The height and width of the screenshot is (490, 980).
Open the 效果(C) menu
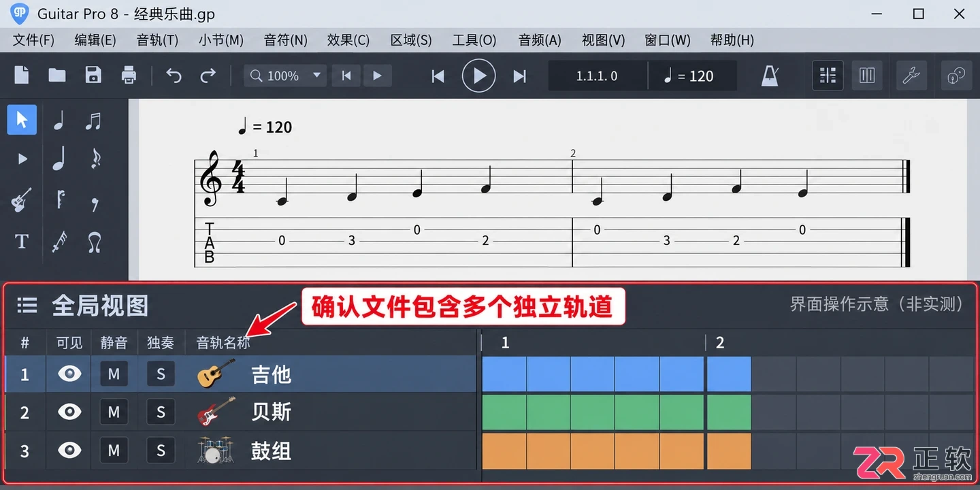[x=348, y=40]
